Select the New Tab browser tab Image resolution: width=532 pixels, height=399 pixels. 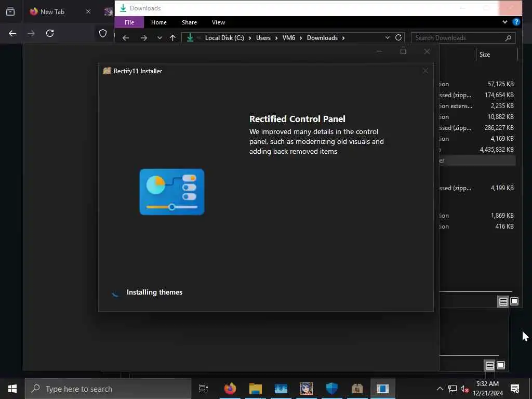pos(51,11)
